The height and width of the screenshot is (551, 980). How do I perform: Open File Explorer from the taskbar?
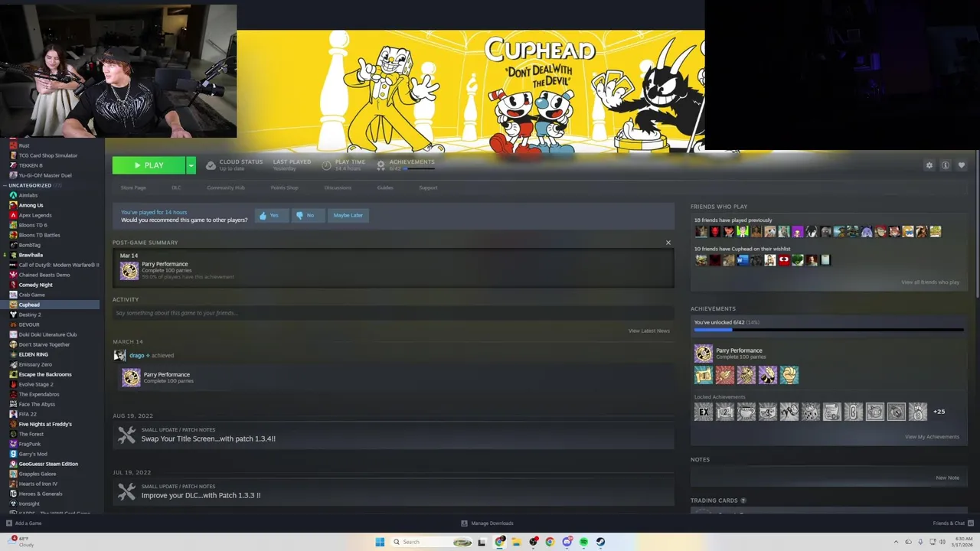(516, 542)
